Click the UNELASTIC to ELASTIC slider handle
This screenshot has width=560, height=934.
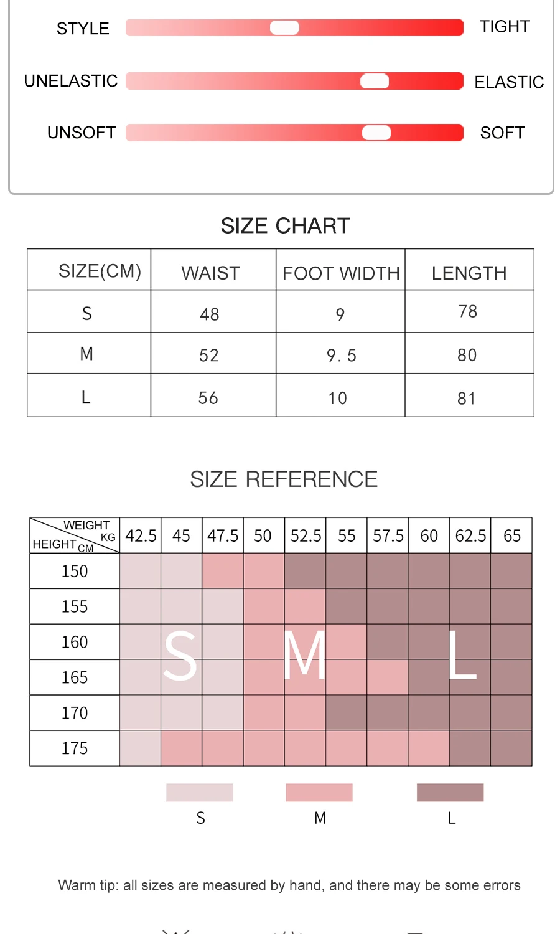point(375,81)
